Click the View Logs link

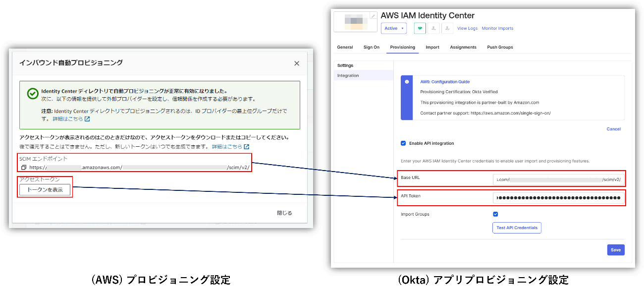coord(467,28)
